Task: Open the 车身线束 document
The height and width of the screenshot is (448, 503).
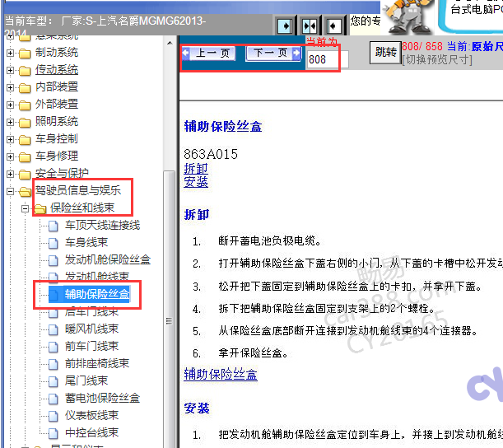Action: [x=86, y=242]
